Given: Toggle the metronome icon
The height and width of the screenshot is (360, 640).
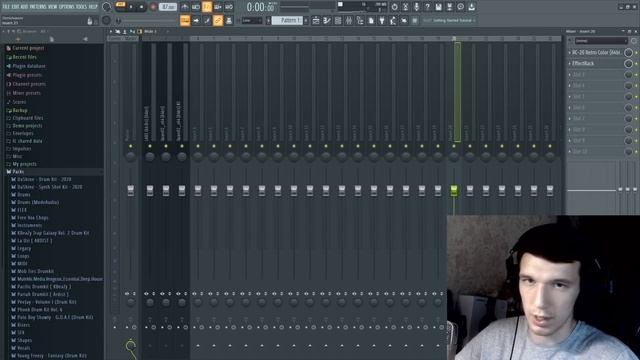Looking at the screenshot, I should [x=185, y=7].
